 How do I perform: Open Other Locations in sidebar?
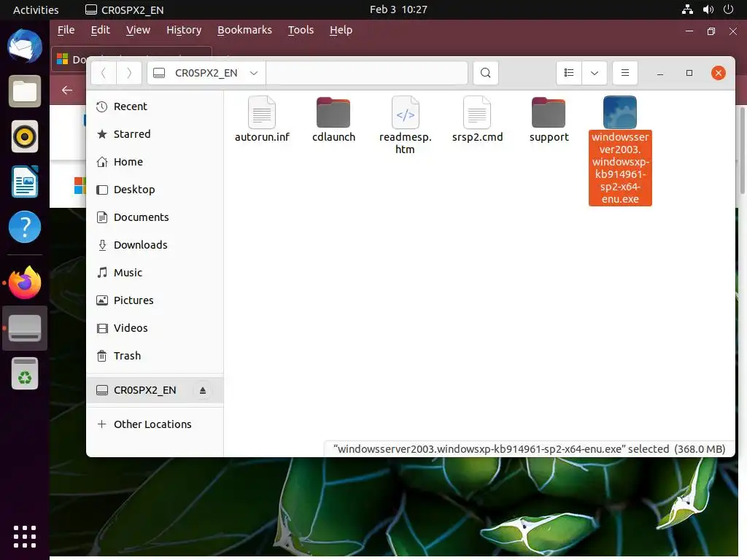(x=155, y=424)
